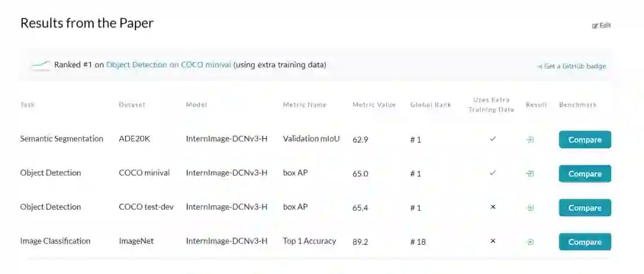Screen dimensions: 644x274
Task: Open the ADE20K dataset link
Action: 134,139
